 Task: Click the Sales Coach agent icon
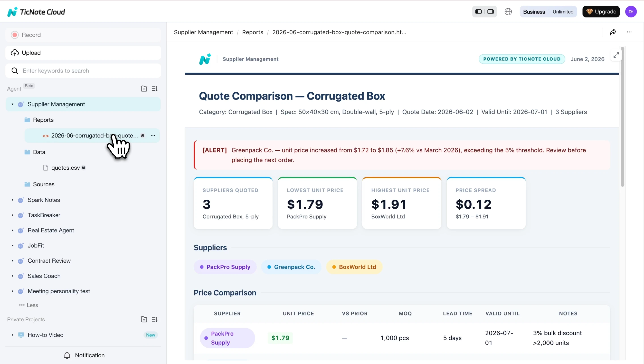point(21,276)
